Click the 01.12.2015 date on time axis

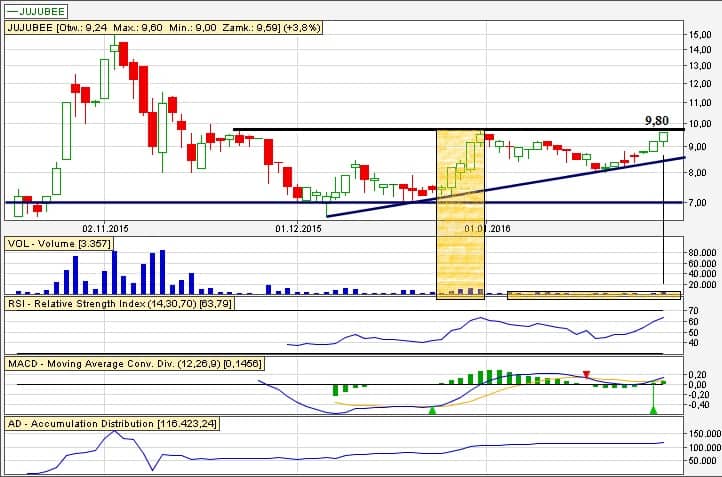tap(298, 228)
